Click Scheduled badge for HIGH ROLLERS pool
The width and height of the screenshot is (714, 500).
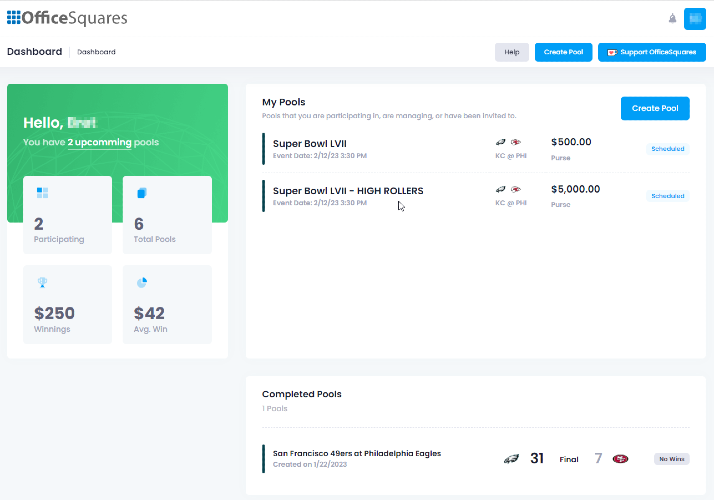668,196
